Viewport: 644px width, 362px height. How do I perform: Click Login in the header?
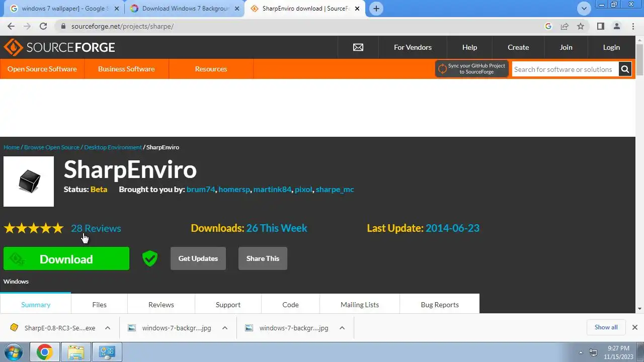(x=611, y=47)
